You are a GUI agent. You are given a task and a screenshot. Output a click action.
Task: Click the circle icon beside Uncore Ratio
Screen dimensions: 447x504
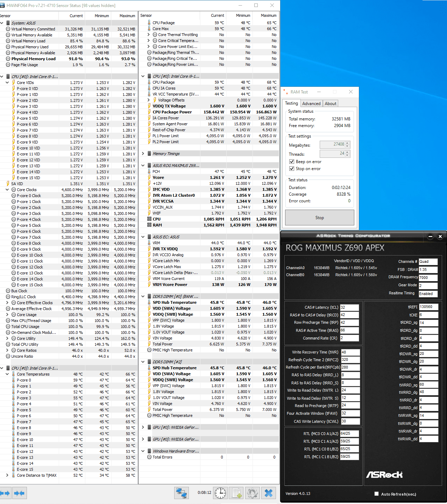(8, 356)
